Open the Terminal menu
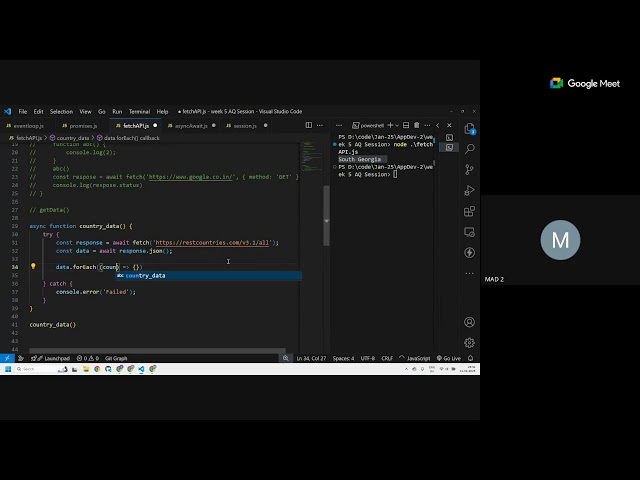640x480 pixels. coord(139,112)
